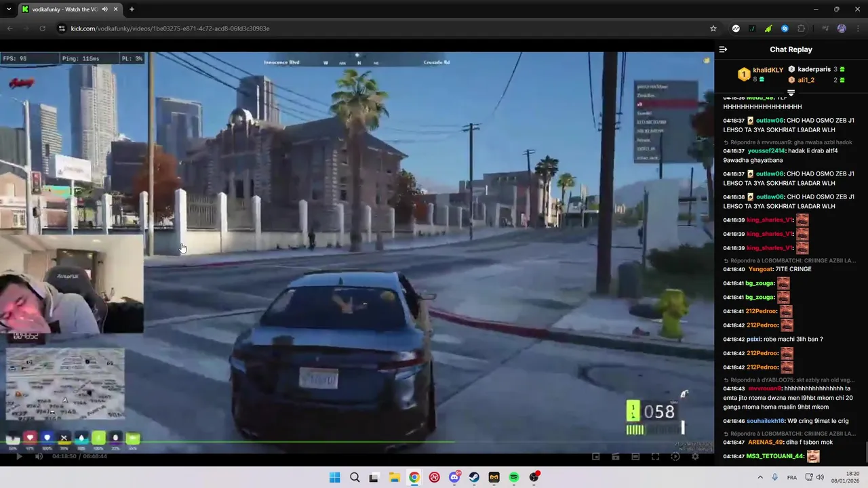Viewport: 868px width, 488px height.
Task: Open khalidKLY's leaderboard profile
Action: click(x=768, y=70)
